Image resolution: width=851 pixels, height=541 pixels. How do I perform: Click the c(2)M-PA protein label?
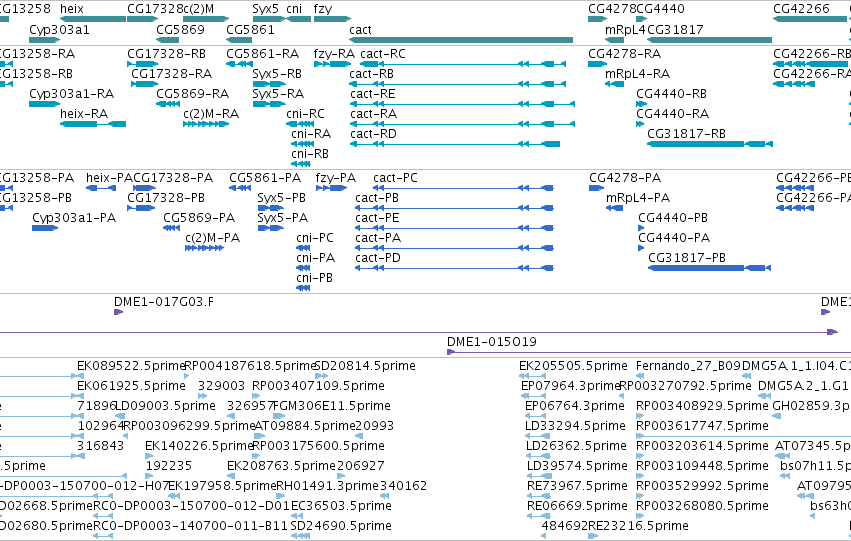(213, 238)
